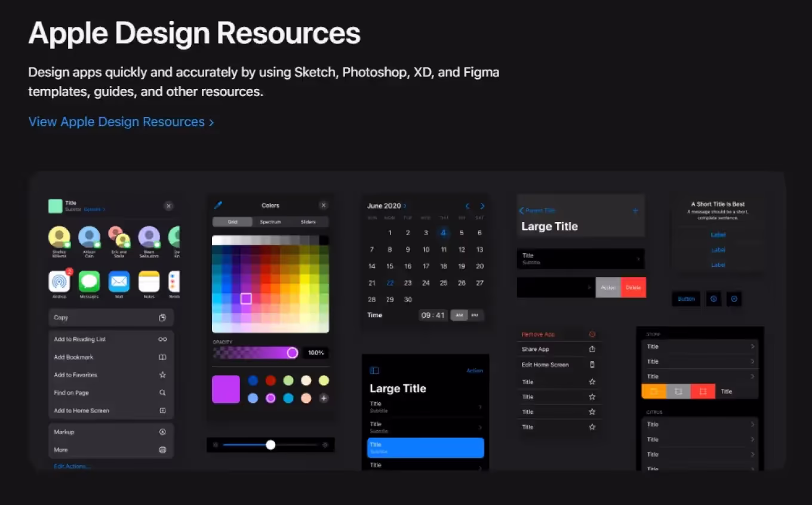Click the Share App share icon
This screenshot has height=505, width=812.
[x=592, y=349]
